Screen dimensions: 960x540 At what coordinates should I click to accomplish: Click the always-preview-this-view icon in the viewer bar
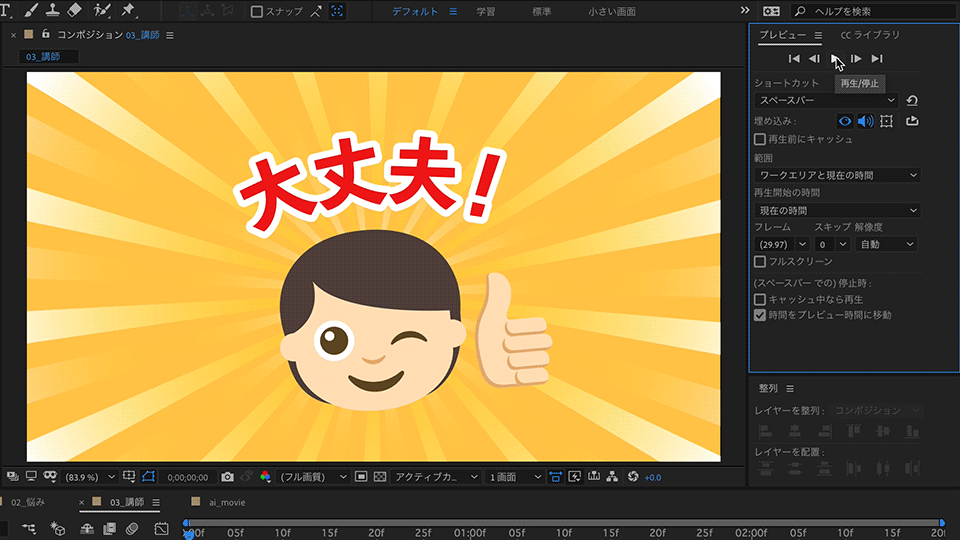click(12, 476)
